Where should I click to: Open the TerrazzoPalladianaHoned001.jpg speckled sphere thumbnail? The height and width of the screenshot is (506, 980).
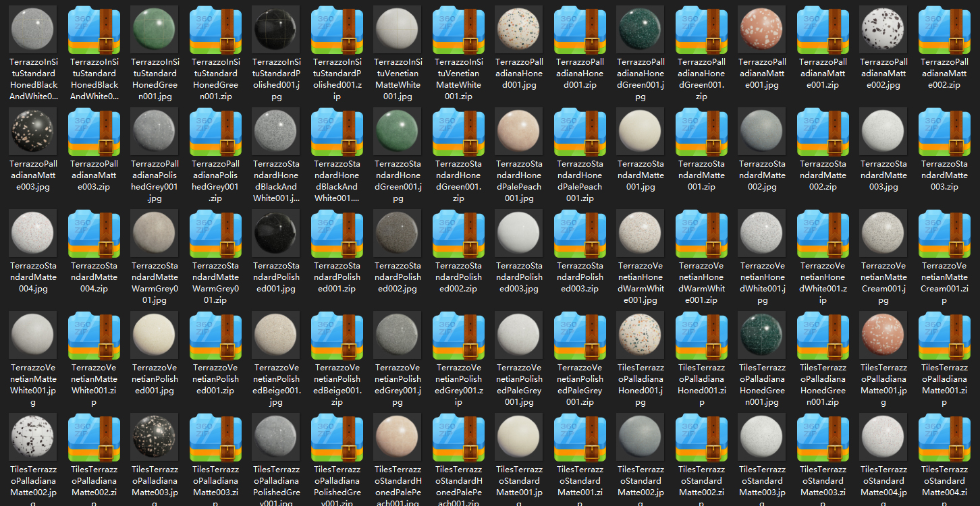pos(520,30)
